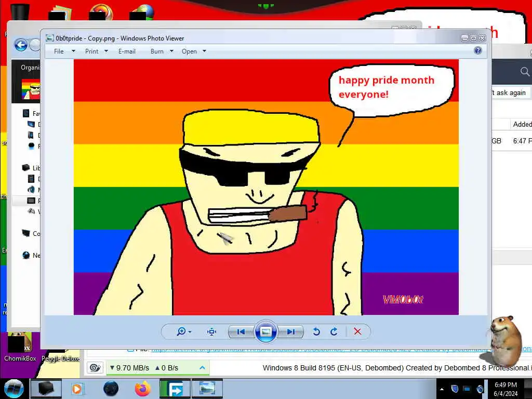Click the Photo Viewer help icon
The width and height of the screenshot is (532, 399).
(478, 50)
